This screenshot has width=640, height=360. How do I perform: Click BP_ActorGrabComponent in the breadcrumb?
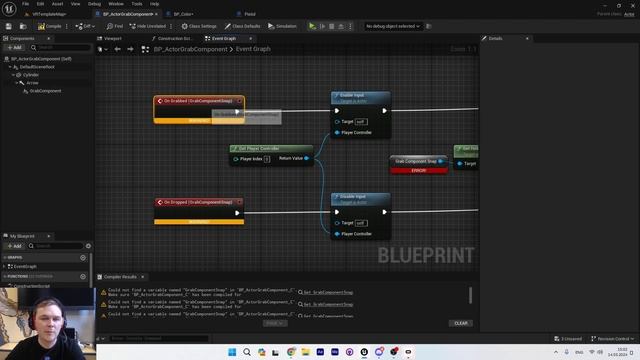[190, 49]
